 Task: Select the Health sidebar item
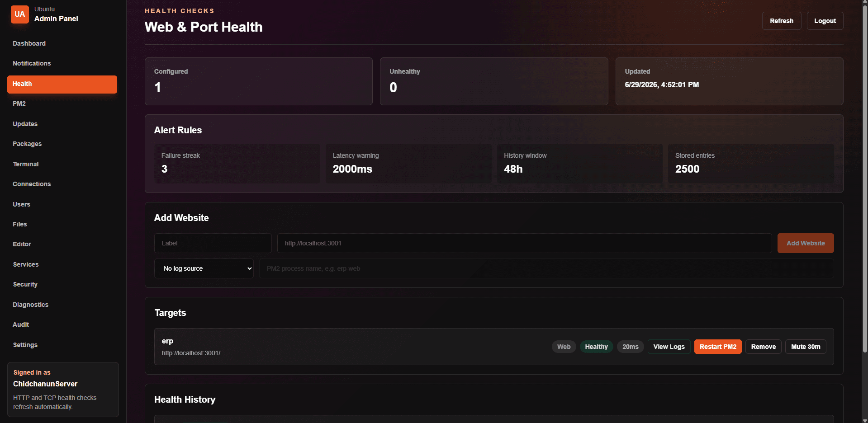click(62, 84)
